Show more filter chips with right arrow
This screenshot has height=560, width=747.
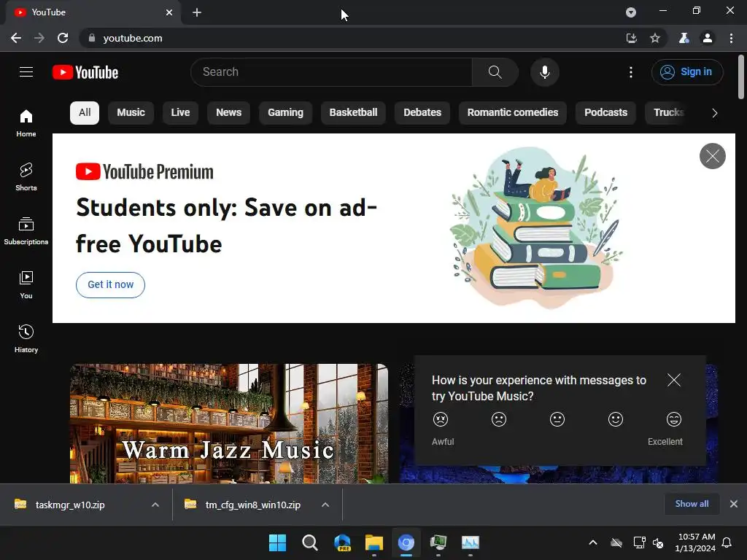714,113
